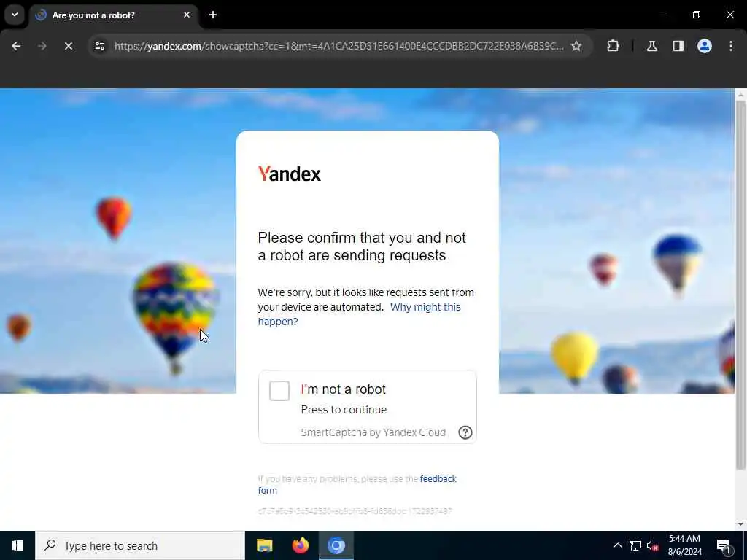Close the 'Are you not a robot?' tab
This screenshot has width=747, height=560.
(x=187, y=15)
